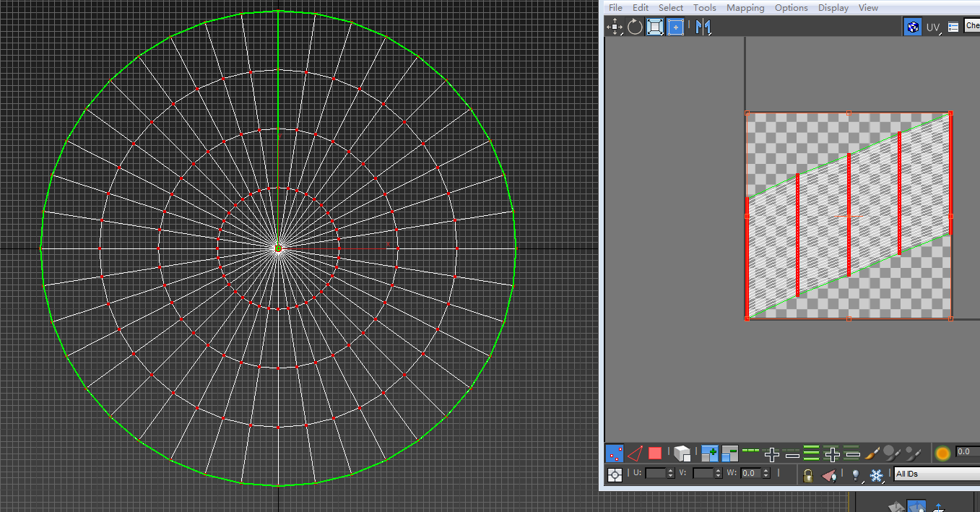980x512 pixels.
Task: Open the Options menu
Action: [x=792, y=8]
